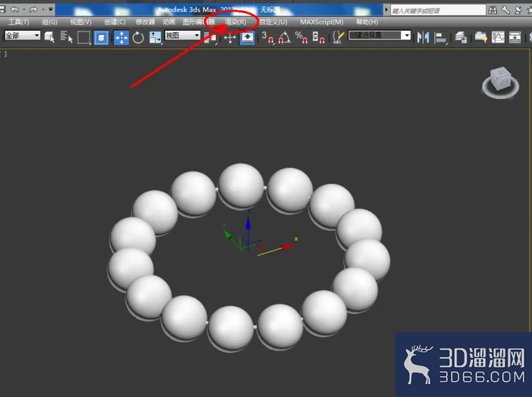Open the 创建(C) menu

[x=115, y=22]
